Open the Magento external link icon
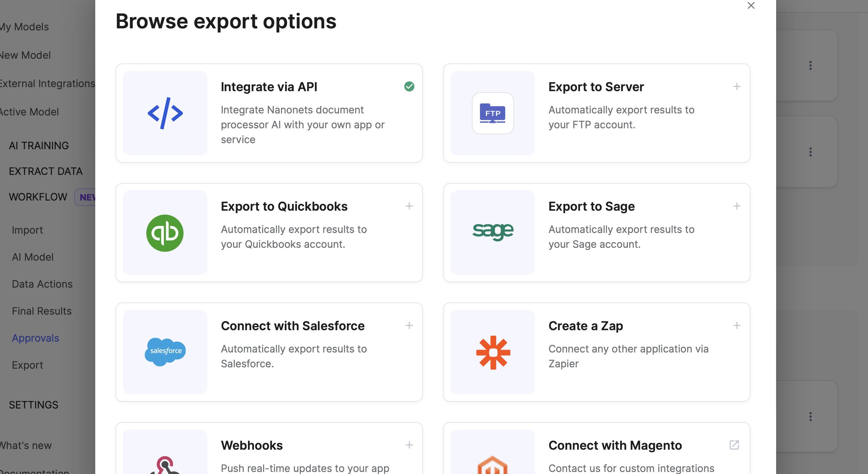Screen dimensions: 868x474 [734, 445]
